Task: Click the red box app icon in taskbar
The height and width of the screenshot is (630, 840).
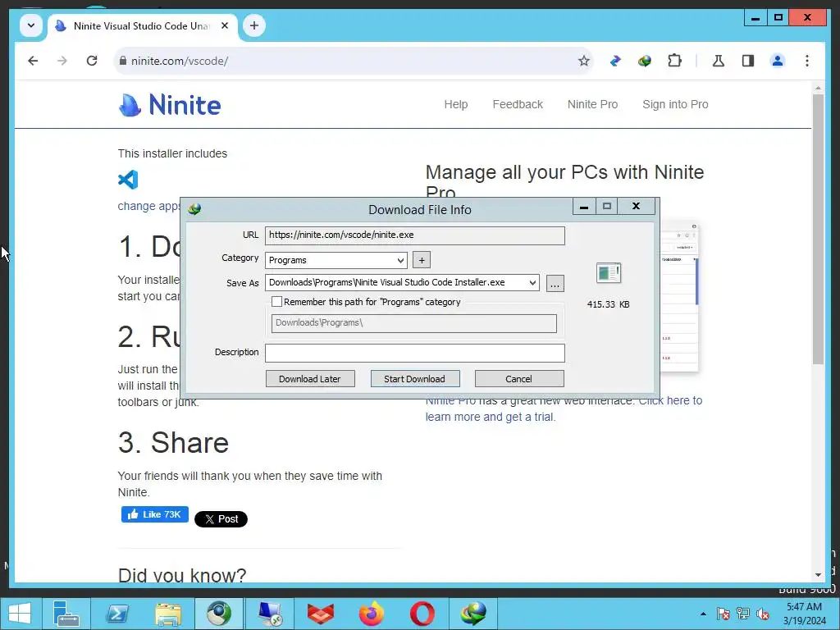Action: coord(321,614)
